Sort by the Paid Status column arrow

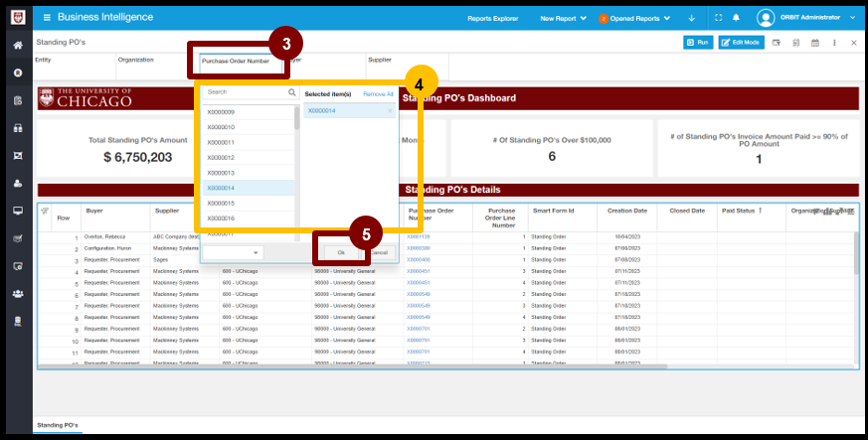point(760,211)
